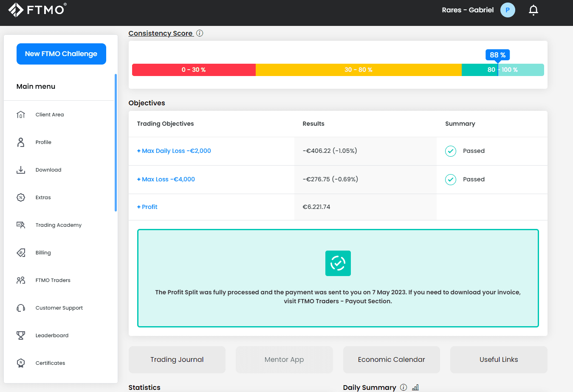Open Customer Support menu entry
The height and width of the screenshot is (392, 573).
59,308
